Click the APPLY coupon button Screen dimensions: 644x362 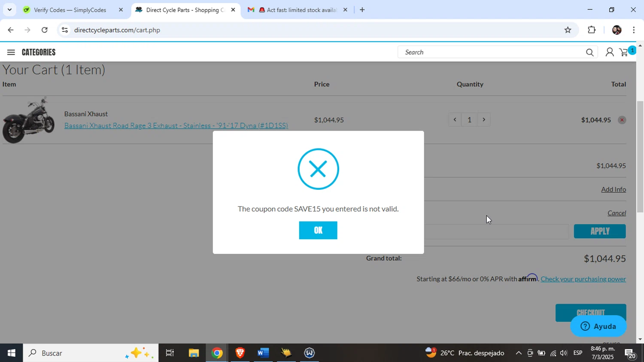600,231
